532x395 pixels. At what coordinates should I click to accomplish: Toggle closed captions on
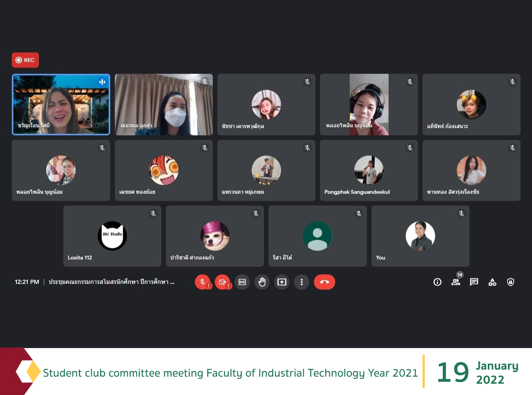click(242, 282)
